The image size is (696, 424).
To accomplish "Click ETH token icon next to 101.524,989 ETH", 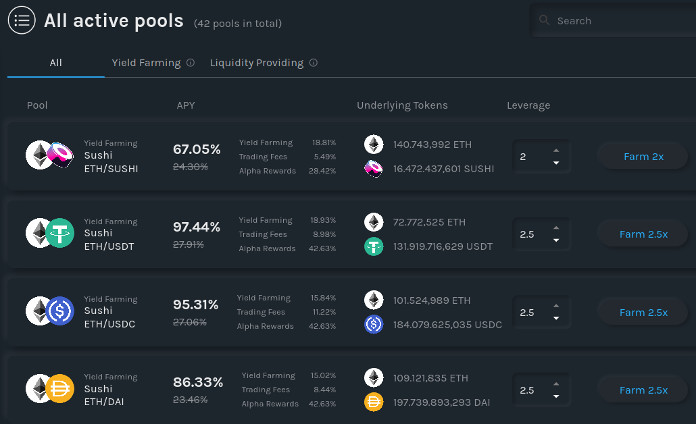I will (374, 300).
